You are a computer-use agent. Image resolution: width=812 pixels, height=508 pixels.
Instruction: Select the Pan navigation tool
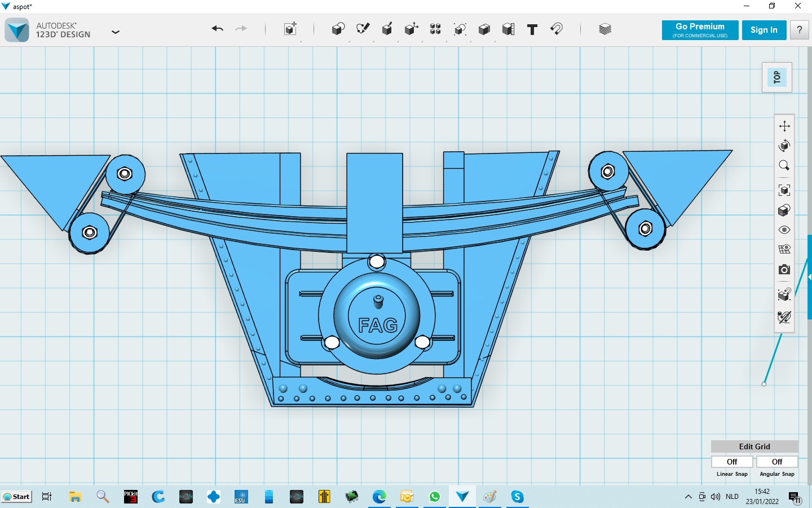[784, 126]
